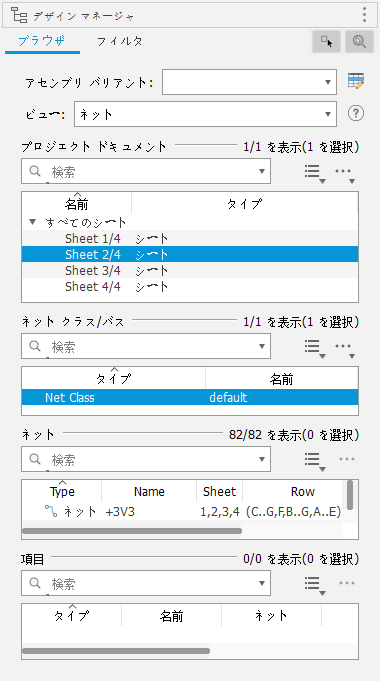Sort items by タイプ column header

[x=72, y=615]
